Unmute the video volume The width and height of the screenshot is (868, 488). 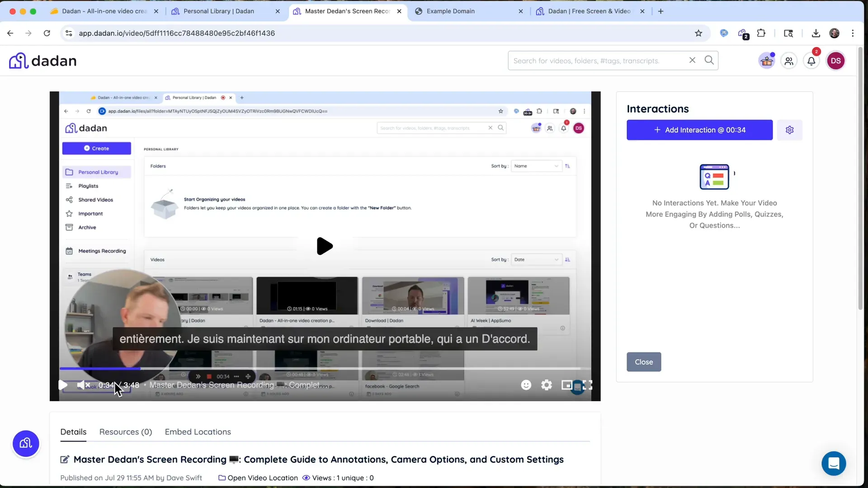(83, 385)
